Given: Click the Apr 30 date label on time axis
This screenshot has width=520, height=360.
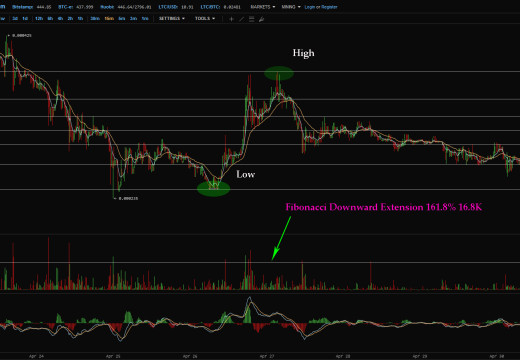Looking at the screenshot, I should [x=497, y=356].
